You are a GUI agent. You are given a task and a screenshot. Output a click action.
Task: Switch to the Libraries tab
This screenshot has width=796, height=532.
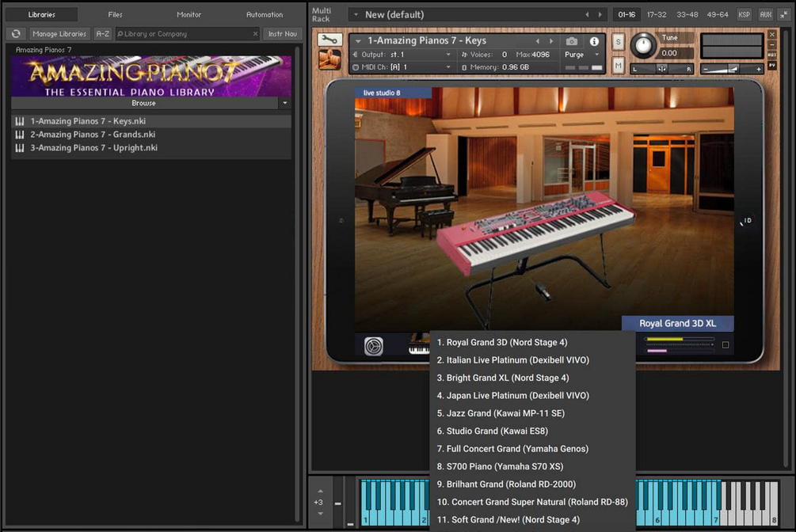point(42,15)
